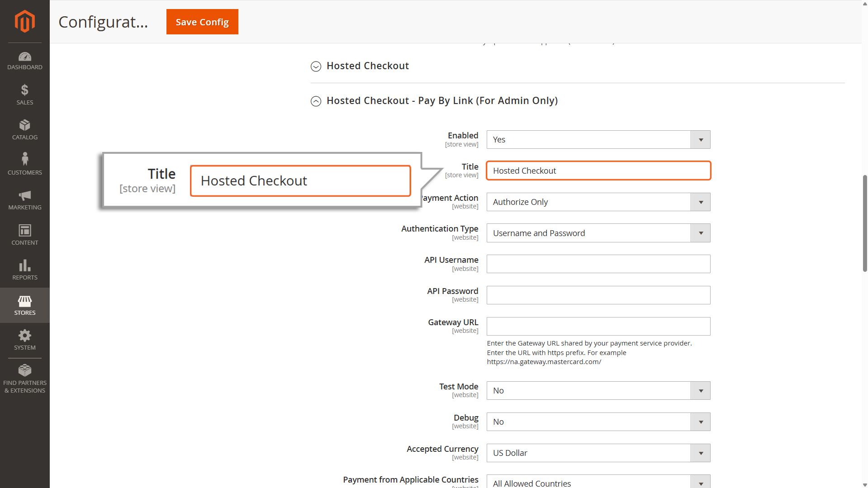This screenshot has height=488, width=868.
Task: Open the Test Mode dropdown
Action: point(598,391)
